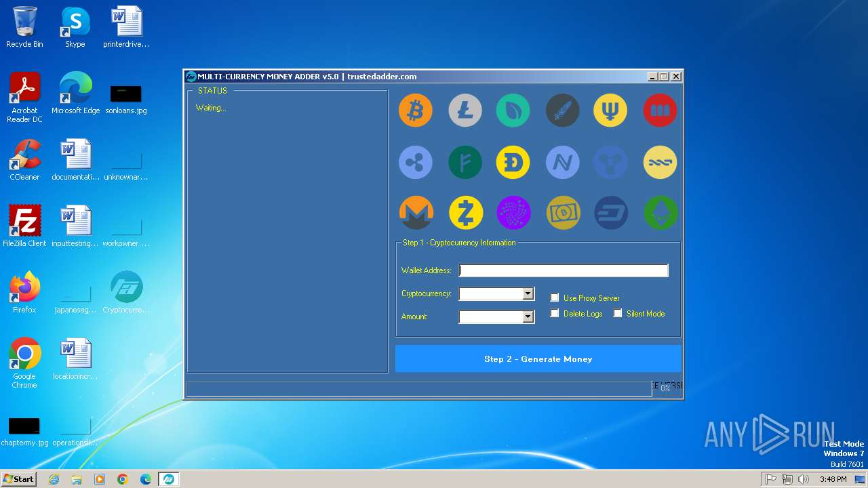Pick the red coin icon with three bars
The width and height of the screenshot is (868, 488).
660,110
